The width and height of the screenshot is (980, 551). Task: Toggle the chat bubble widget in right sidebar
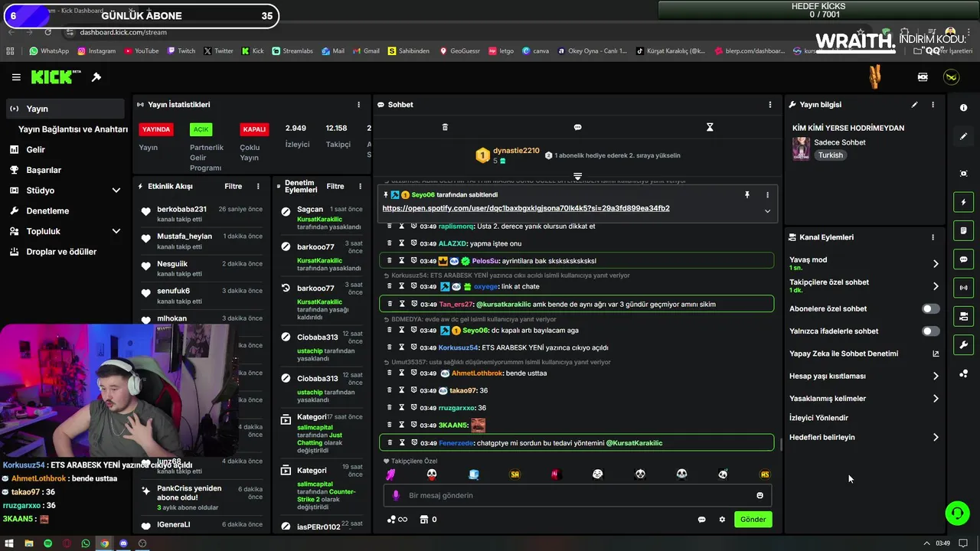963,259
